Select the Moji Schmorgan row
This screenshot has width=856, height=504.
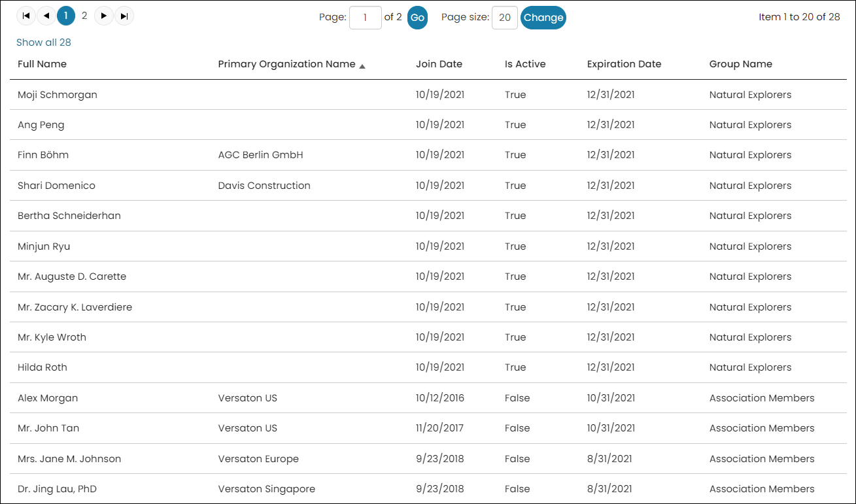(428, 95)
